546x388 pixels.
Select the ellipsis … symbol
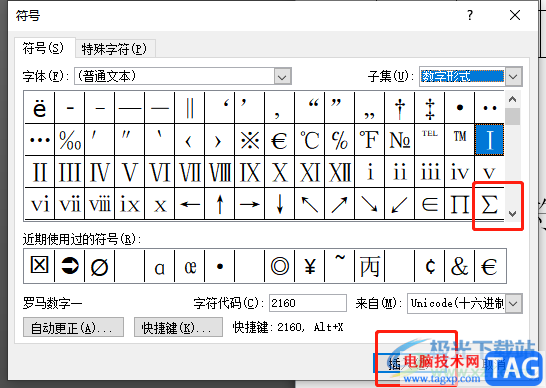click(x=39, y=140)
